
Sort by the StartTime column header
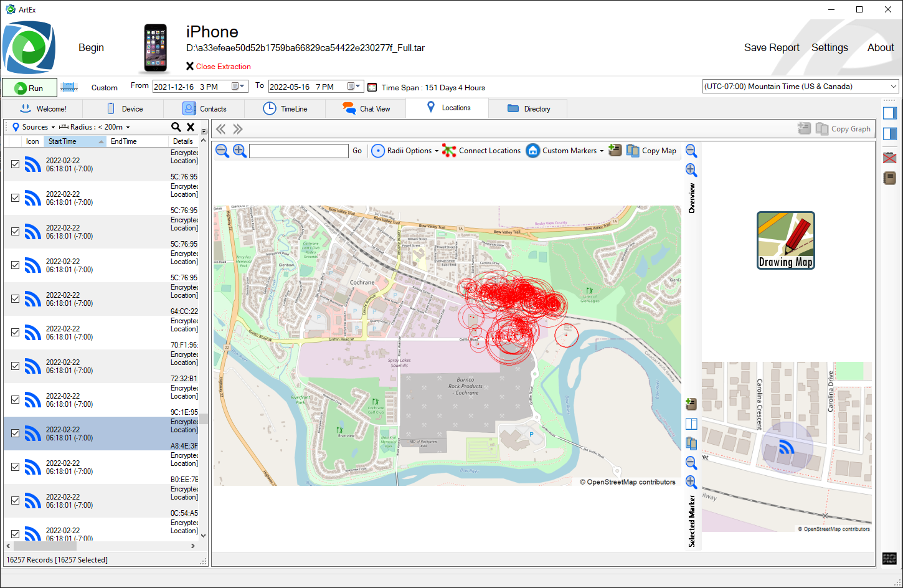click(x=75, y=141)
